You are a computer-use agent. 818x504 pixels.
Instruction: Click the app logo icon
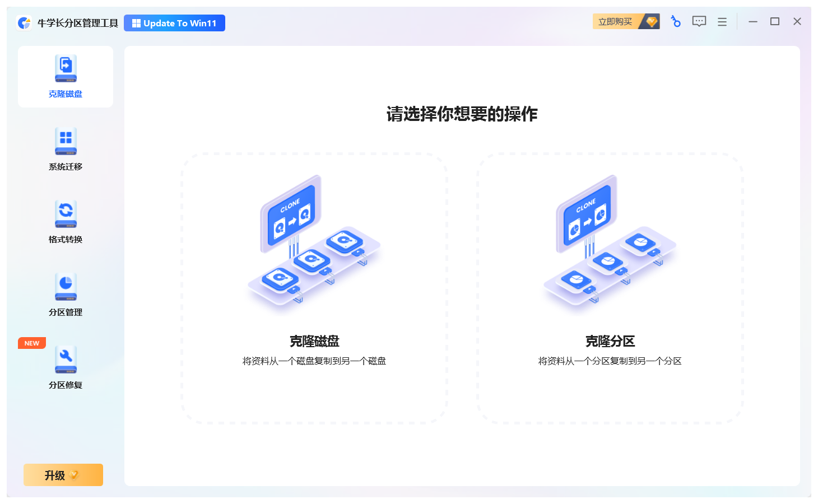pyautogui.click(x=24, y=23)
